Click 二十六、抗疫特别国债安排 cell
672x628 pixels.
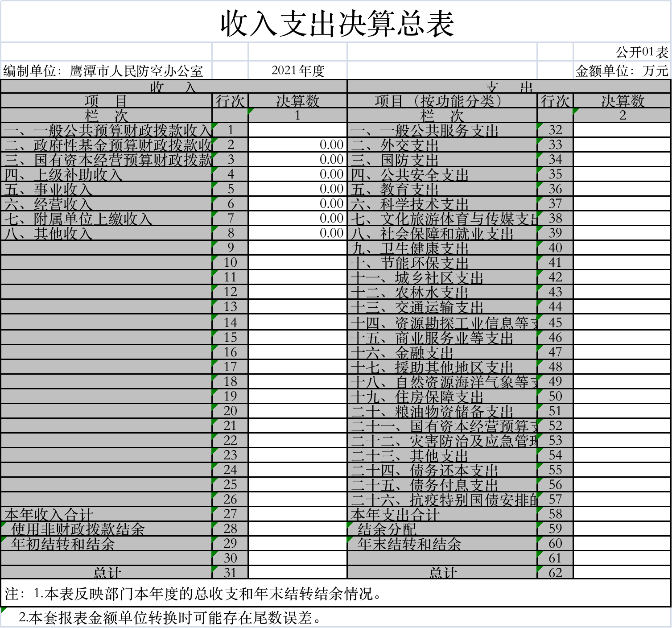[442, 500]
